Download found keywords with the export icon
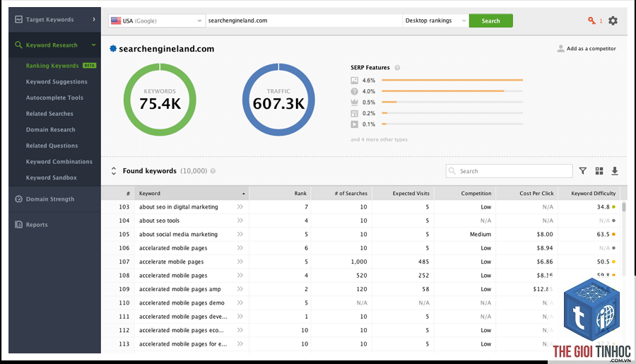Viewport: 636px width, 364px height. 615,171
